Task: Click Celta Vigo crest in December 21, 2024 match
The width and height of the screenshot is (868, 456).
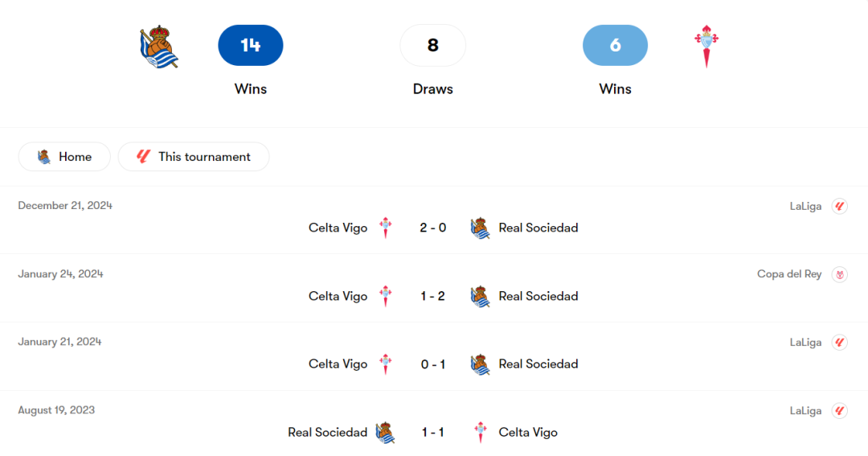Action: click(386, 228)
